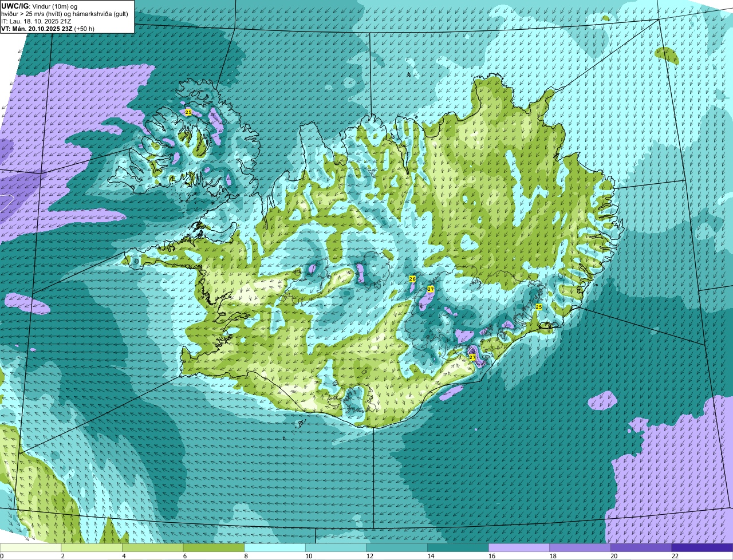The height and width of the screenshot is (560, 733).
Task: Select the palest 0–2 m/s legend swatch
Action: 30,547
